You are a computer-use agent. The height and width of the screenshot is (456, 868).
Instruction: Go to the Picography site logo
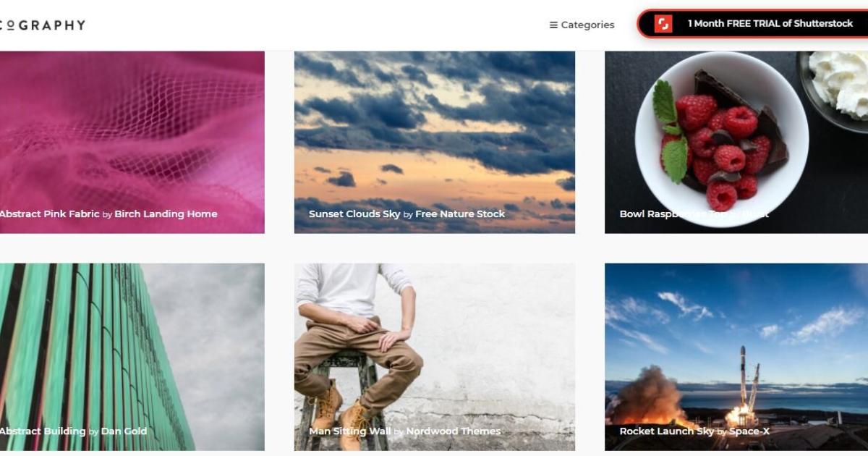43,25
